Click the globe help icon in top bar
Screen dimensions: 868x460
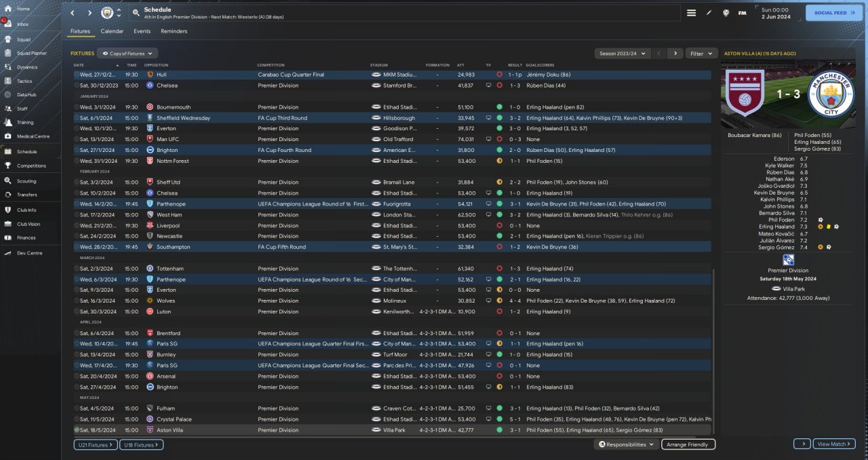click(x=726, y=13)
